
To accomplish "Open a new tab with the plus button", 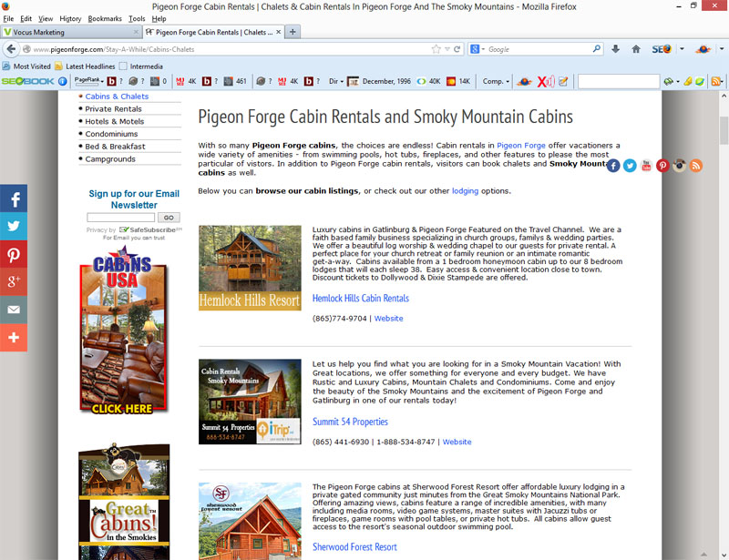I will coord(293,32).
